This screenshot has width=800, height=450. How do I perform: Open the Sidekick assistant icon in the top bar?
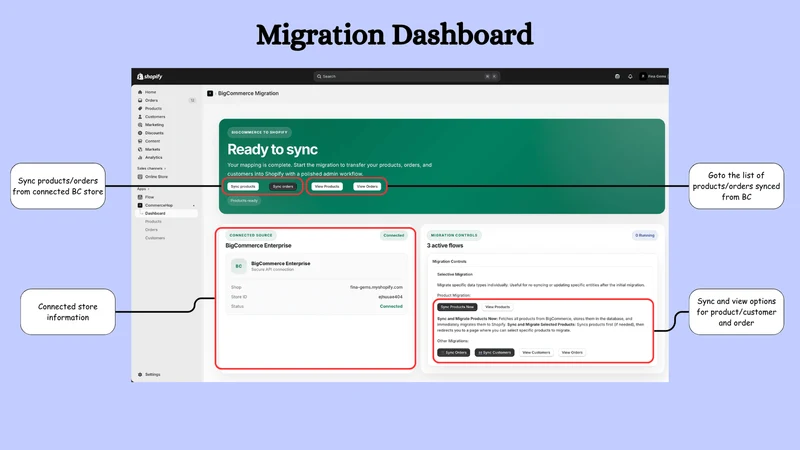pyautogui.click(x=617, y=77)
